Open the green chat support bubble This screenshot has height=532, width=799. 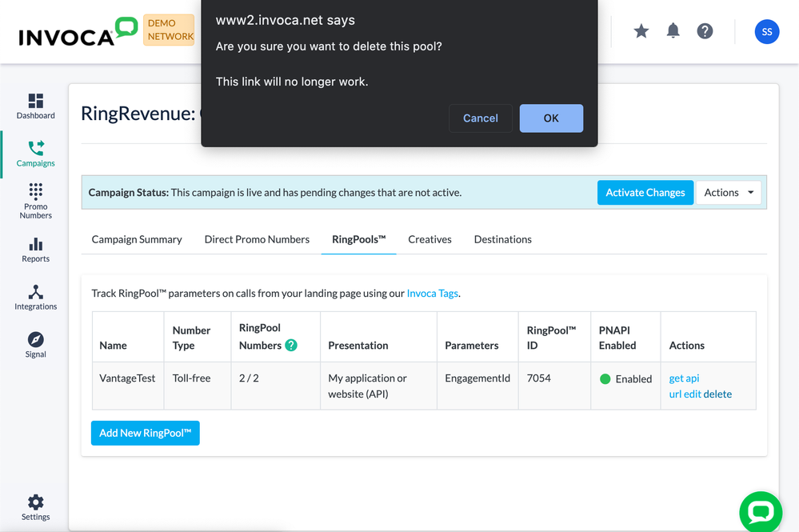pos(760,512)
